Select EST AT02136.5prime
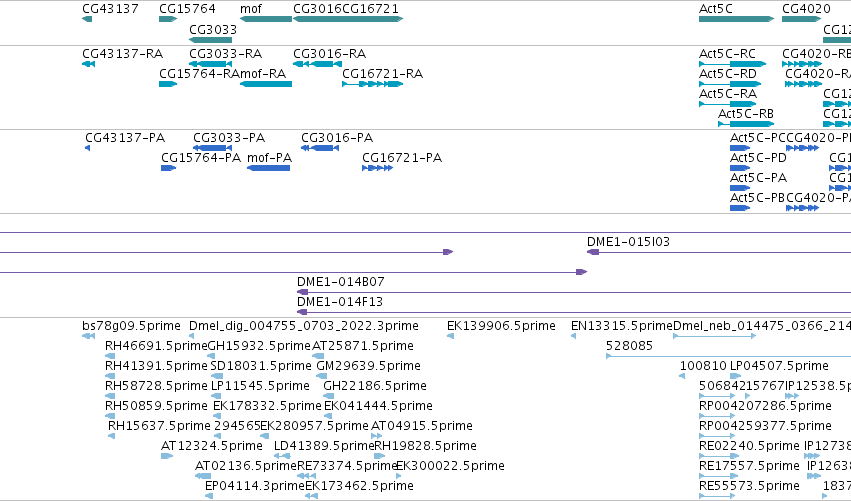This screenshot has width=851, height=501. [x=203, y=477]
